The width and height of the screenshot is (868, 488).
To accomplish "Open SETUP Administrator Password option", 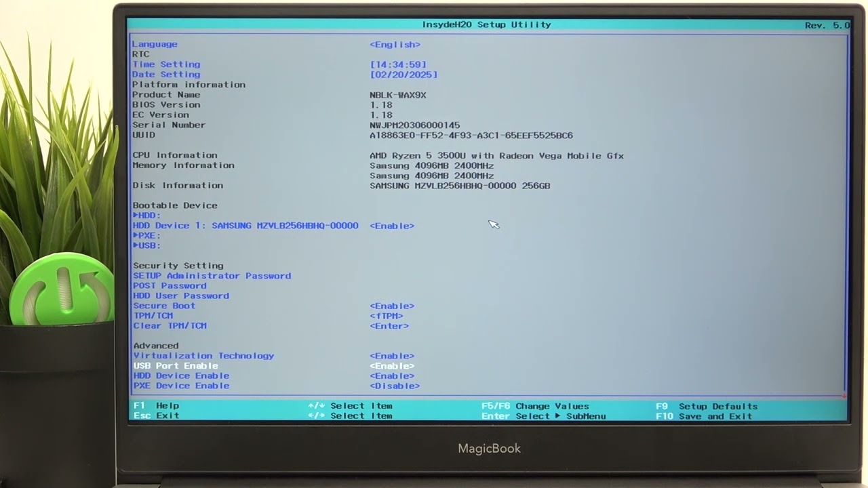I will click(212, 276).
